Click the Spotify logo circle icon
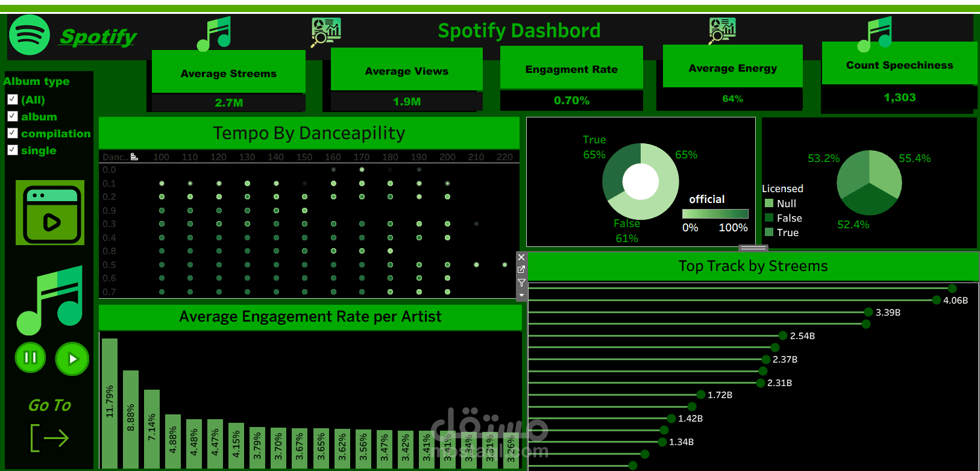Image resolution: width=980 pixels, height=471 pixels. click(x=29, y=35)
